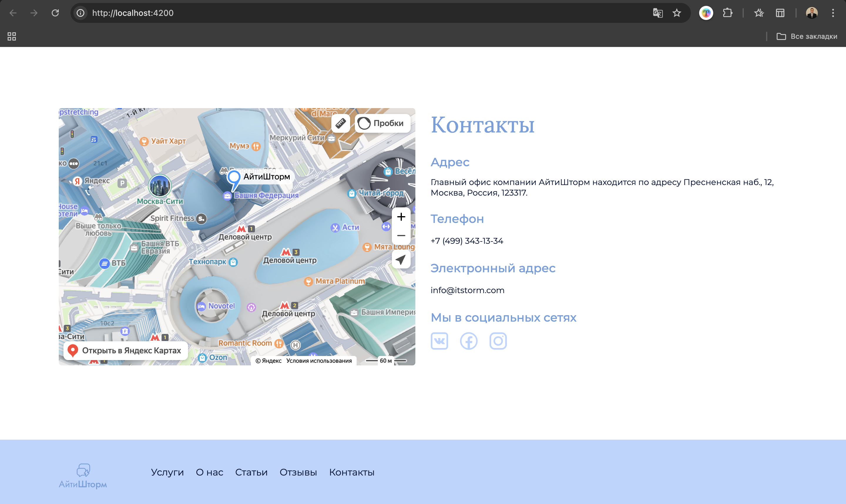Screen dimensions: 846x504
Task: Click the Москва-Сити photo marker
Action: pos(160,186)
